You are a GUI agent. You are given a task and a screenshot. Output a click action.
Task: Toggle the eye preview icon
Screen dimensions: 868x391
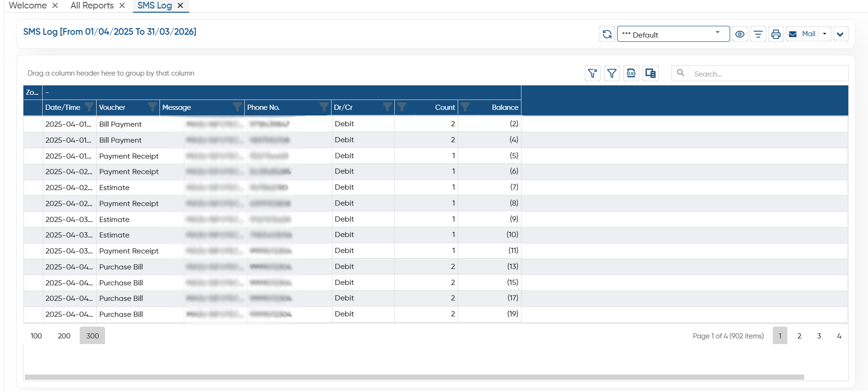[x=740, y=34]
